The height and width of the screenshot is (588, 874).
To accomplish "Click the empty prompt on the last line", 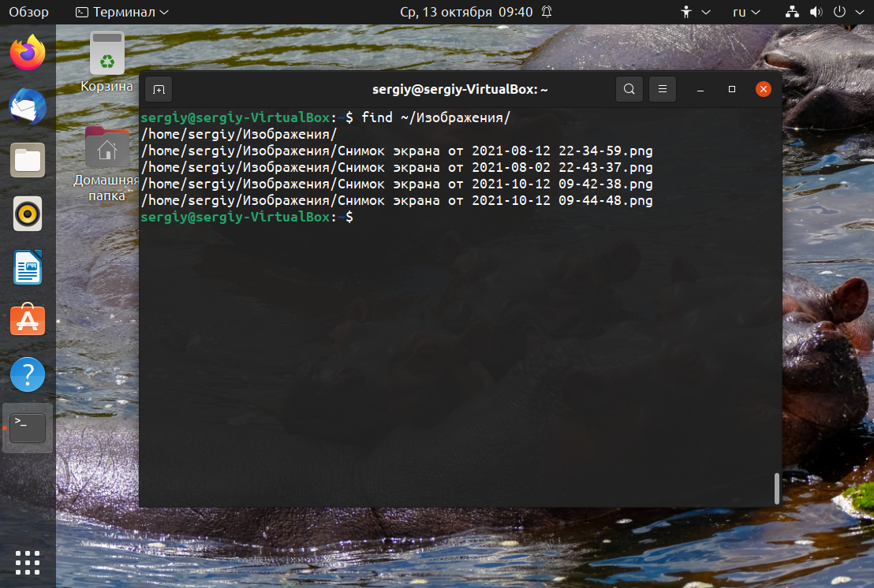I will tap(247, 218).
